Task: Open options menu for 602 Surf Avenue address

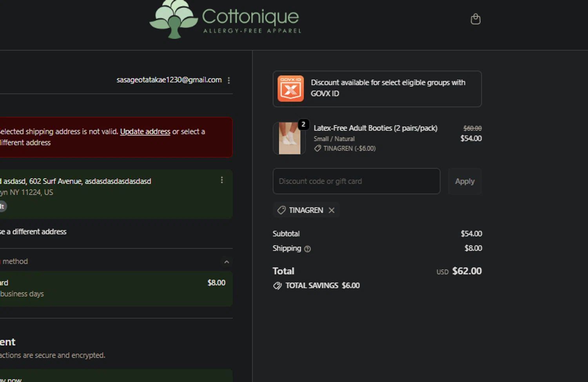Action: (x=222, y=180)
